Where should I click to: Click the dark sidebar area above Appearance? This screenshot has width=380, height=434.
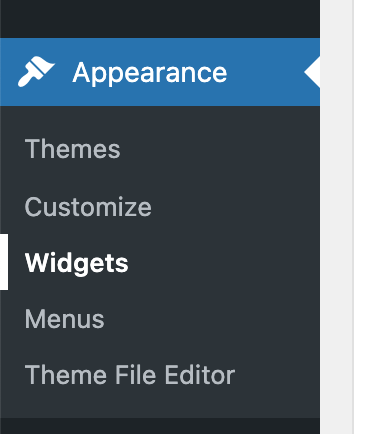160,19
